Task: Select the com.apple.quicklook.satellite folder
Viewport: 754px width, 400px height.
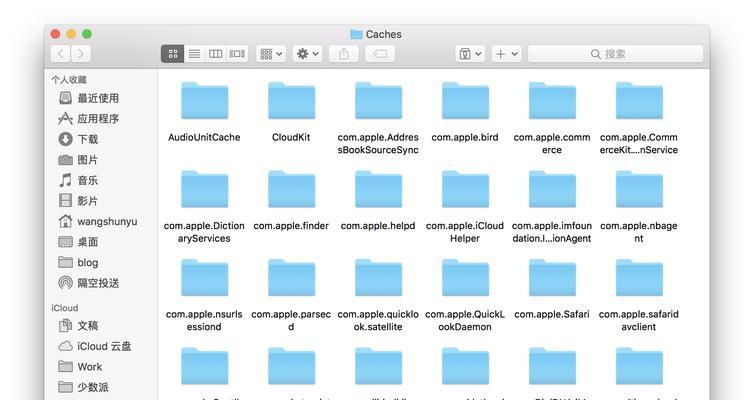Action: (x=378, y=278)
